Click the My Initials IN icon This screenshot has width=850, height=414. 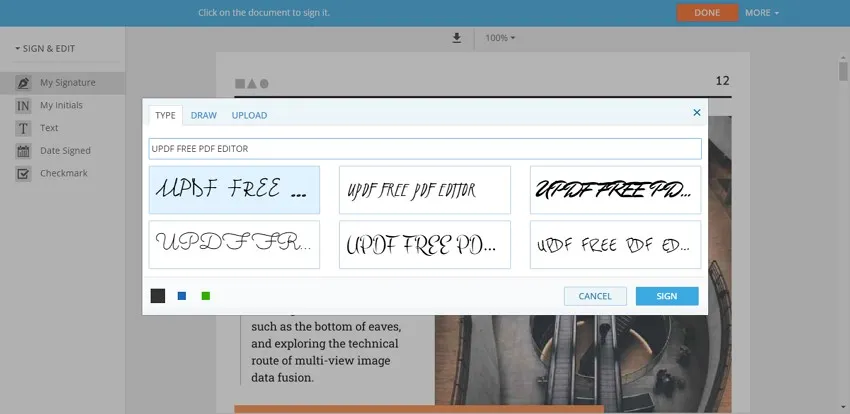click(x=23, y=105)
